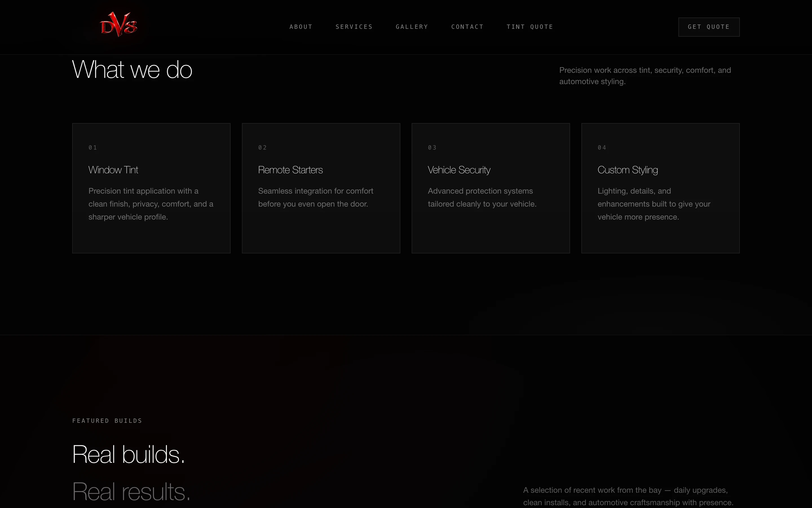Click the 'Real builds.' heading
Image resolution: width=812 pixels, height=508 pixels.
(129, 454)
